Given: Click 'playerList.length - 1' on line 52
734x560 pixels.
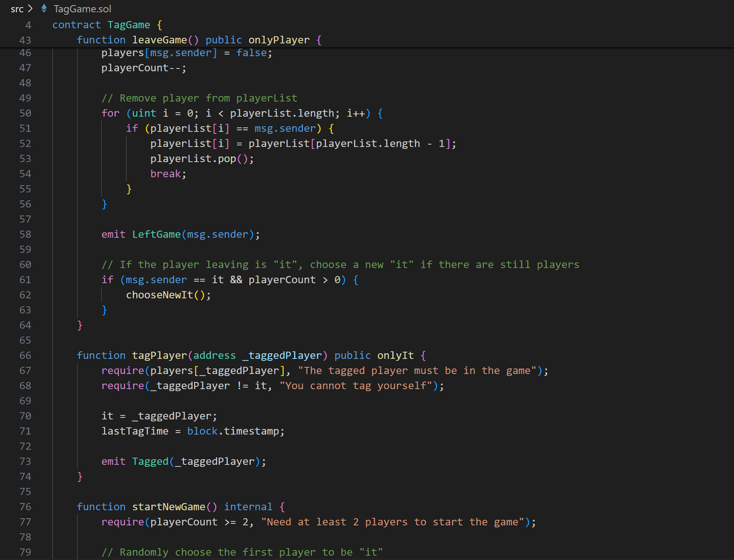Looking at the screenshot, I should tap(380, 144).
